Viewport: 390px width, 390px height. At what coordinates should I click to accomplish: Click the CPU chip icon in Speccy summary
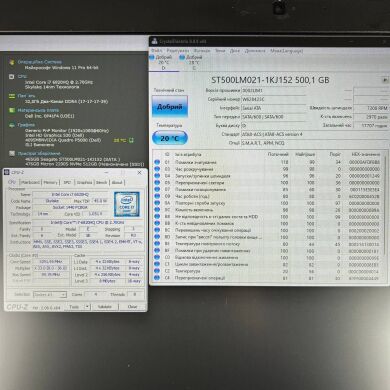point(12,77)
